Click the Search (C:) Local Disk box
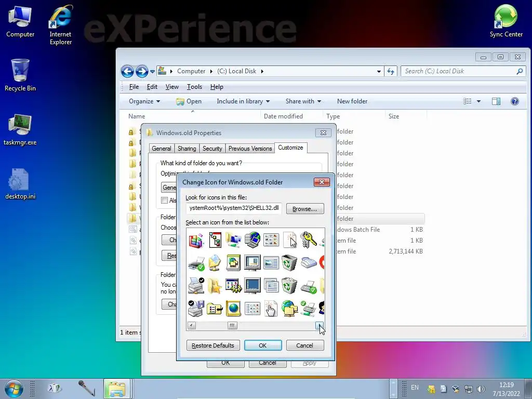Image resolution: width=532 pixels, height=399 pixels. 463,71
